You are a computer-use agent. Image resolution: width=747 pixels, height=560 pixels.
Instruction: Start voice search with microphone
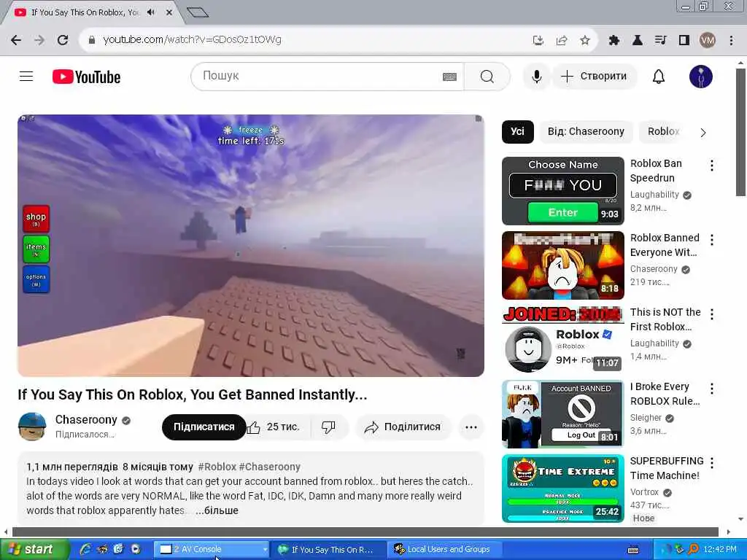pos(536,77)
